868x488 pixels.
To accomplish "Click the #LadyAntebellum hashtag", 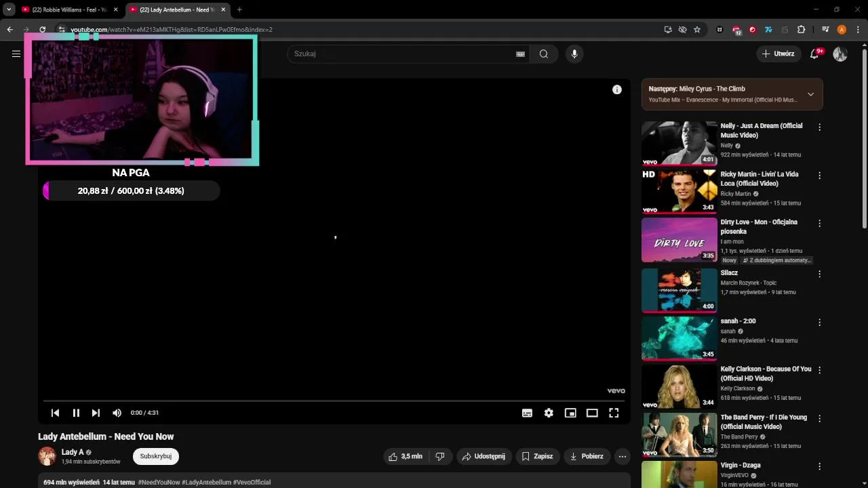I will point(206,483).
